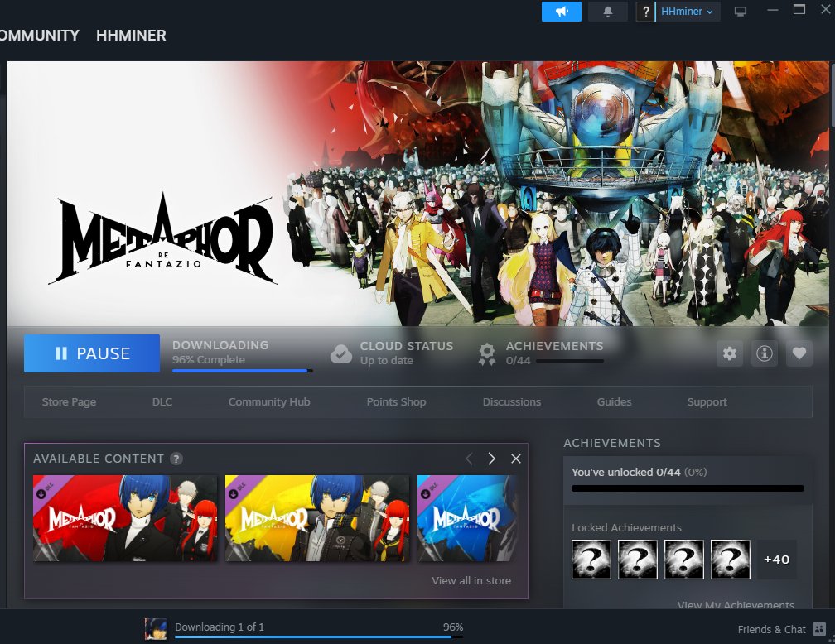Open the third locked achievement icon

pyautogui.click(x=683, y=560)
